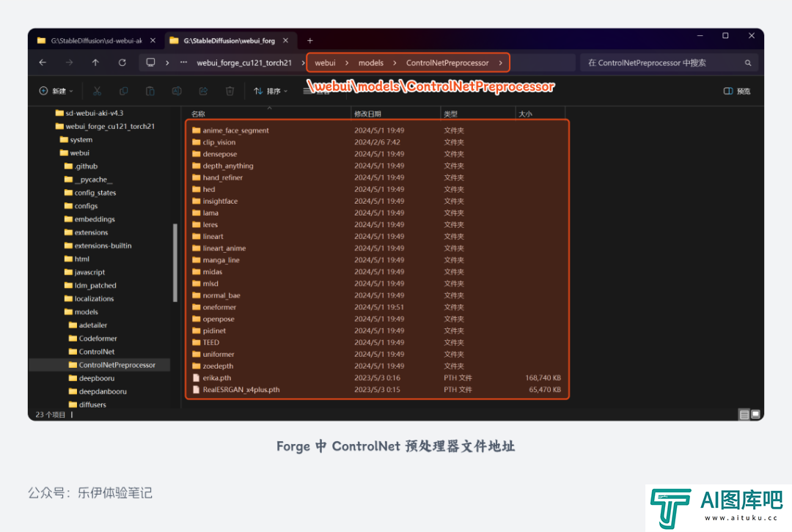The height and width of the screenshot is (532, 792).
Task: Click the Rename toolbar icon
Action: coord(177,91)
